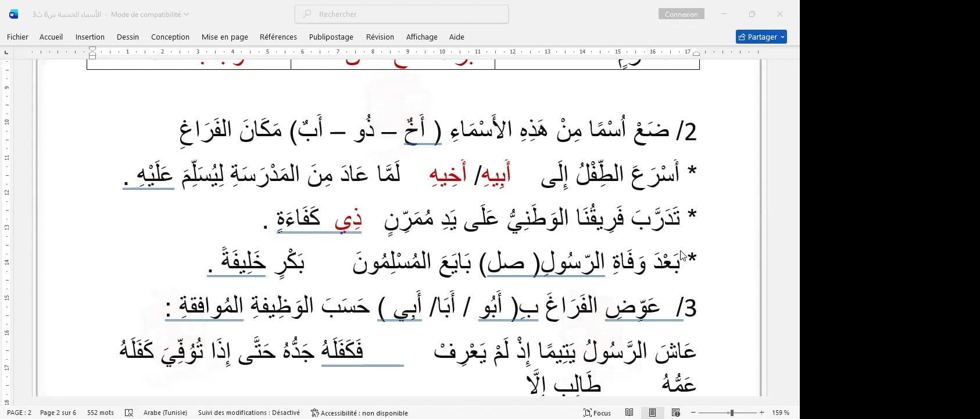This screenshot has width=980, height=419.
Task: Switch to Web Layout view icon
Action: coord(675,413)
